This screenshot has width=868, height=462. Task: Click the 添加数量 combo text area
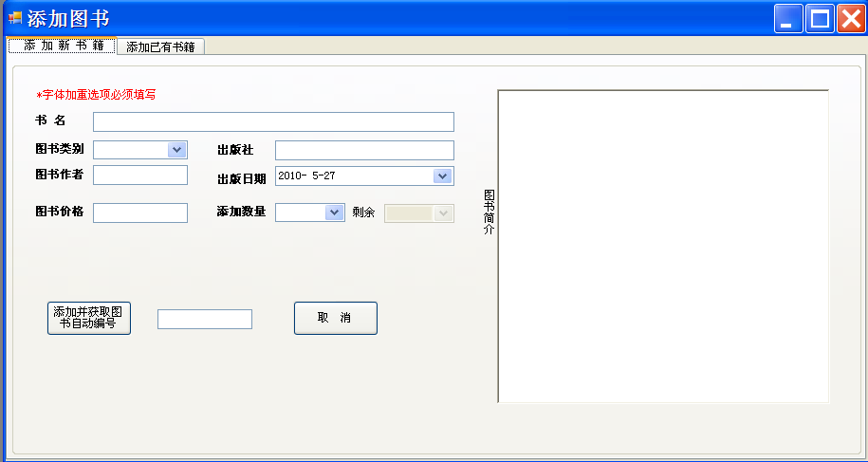point(301,213)
